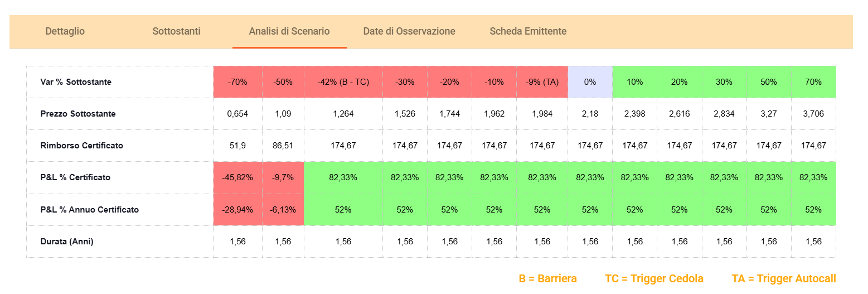The height and width of the screenshot is (294, 868).
Task: Click the -70% scenario column header
Action: [x=237, y=82]
